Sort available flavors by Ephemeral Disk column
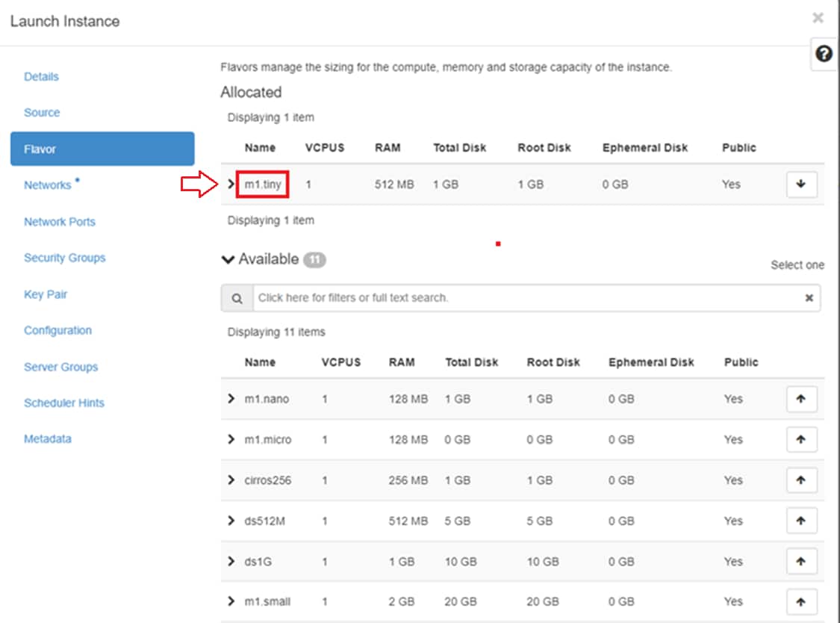Image resolution: width=840 pixels, height=623 pixels. 651,362
